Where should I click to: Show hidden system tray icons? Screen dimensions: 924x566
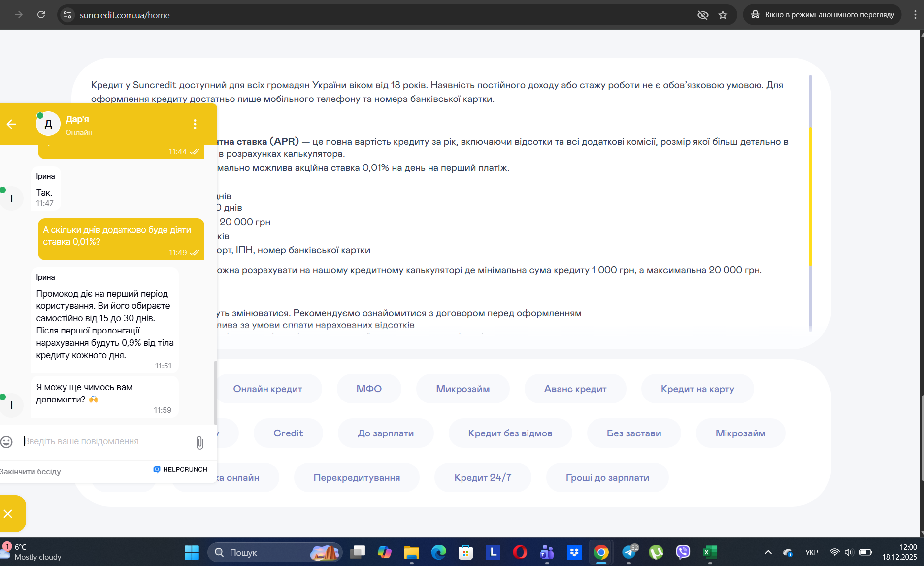pyautogui.click(x=768, y=552)
